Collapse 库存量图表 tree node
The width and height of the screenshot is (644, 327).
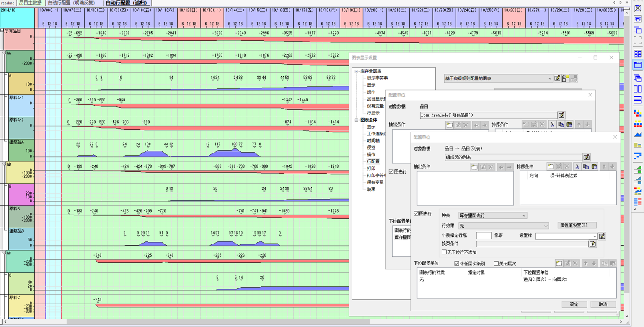coord(357,72)
